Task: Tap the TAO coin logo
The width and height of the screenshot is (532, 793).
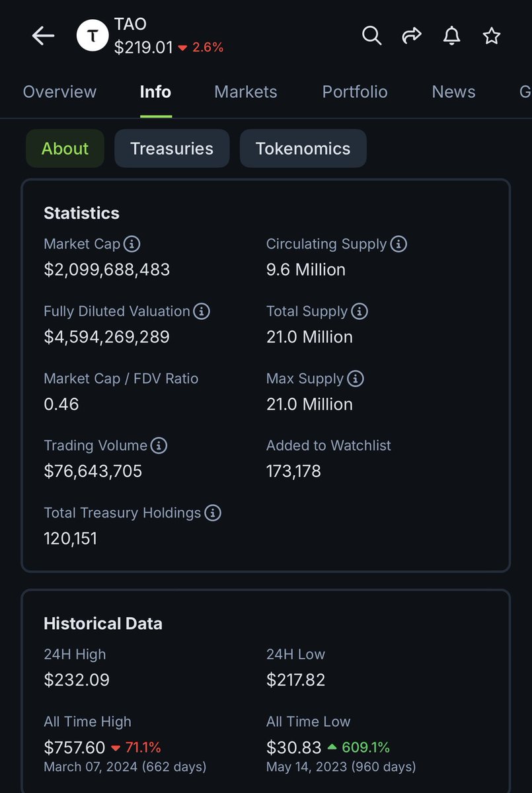Action: point(93,36)
